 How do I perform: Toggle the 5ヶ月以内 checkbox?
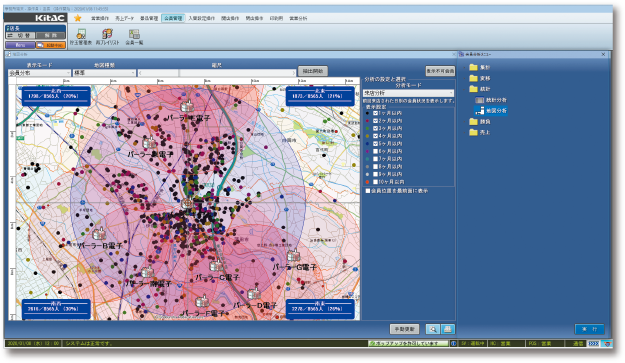[x=375, y=143]
